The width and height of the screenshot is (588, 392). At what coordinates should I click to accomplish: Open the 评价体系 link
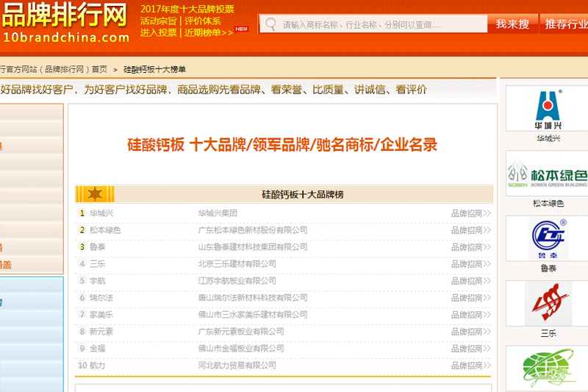pos(203,21)
